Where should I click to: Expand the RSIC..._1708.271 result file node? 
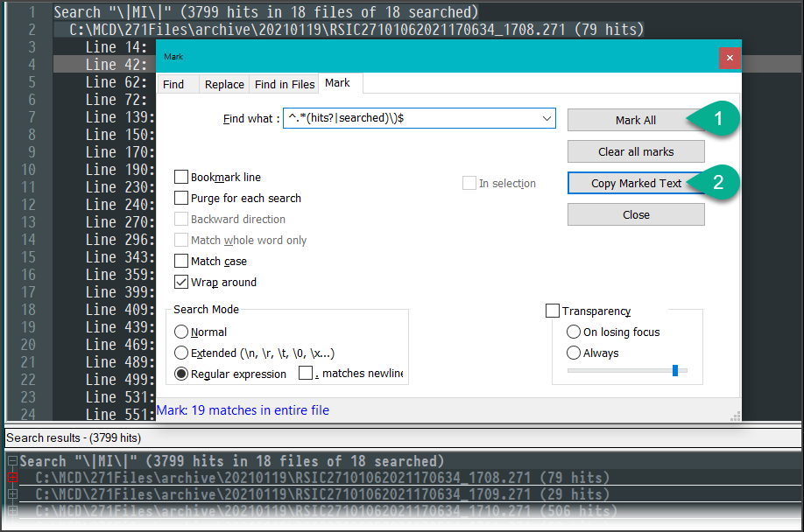(12, 478)
